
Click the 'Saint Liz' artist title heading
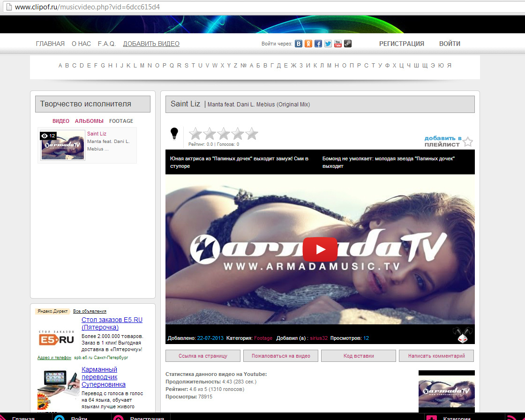(185, 104)
